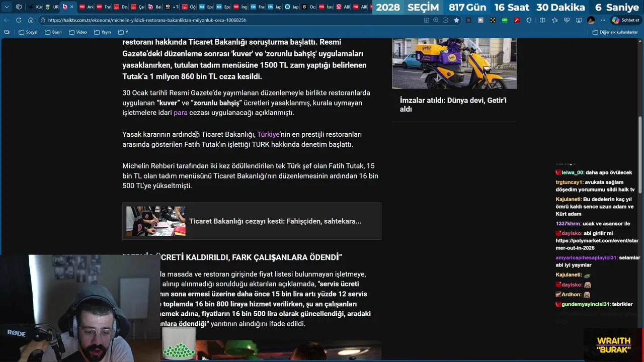
Task: Open the Extensions puzzle piece icon
Action: [x=529, y=20]
